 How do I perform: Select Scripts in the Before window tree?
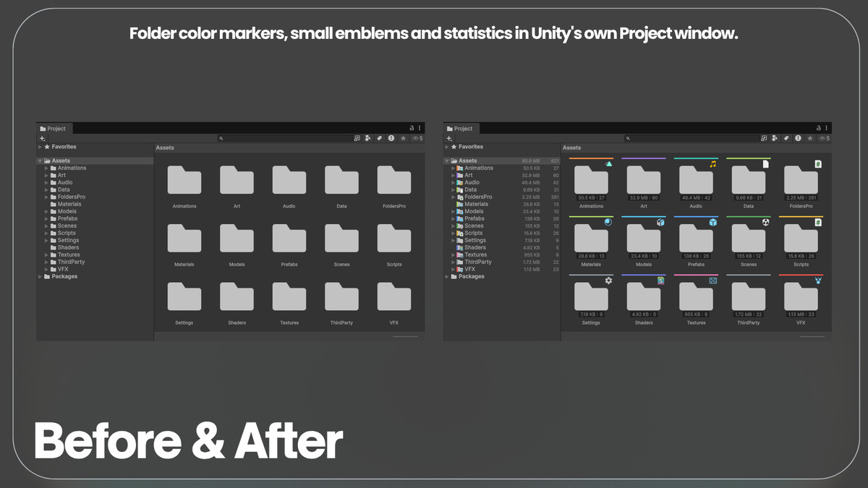pos(67,233)
